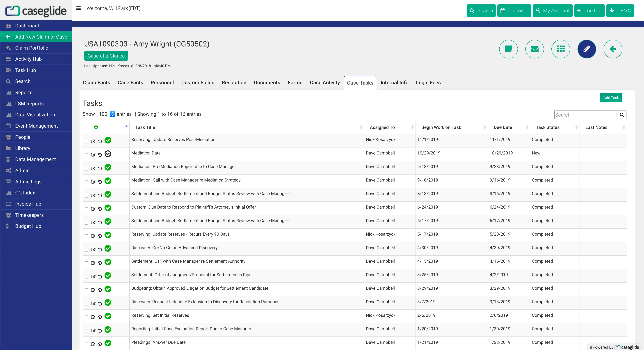The height and width of the screenshot is (350, 644).
Task: Click the grid apps circular icon
Action: [560, 49]
